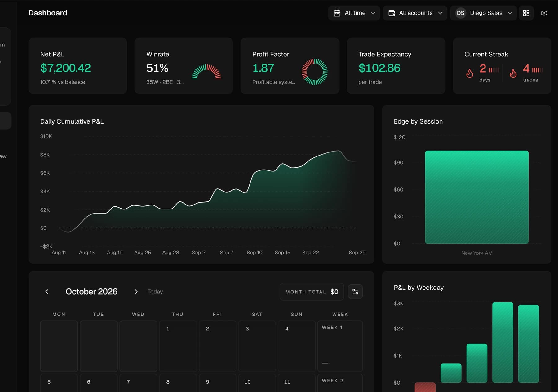Click the New York AM session bar

[476, 197]
